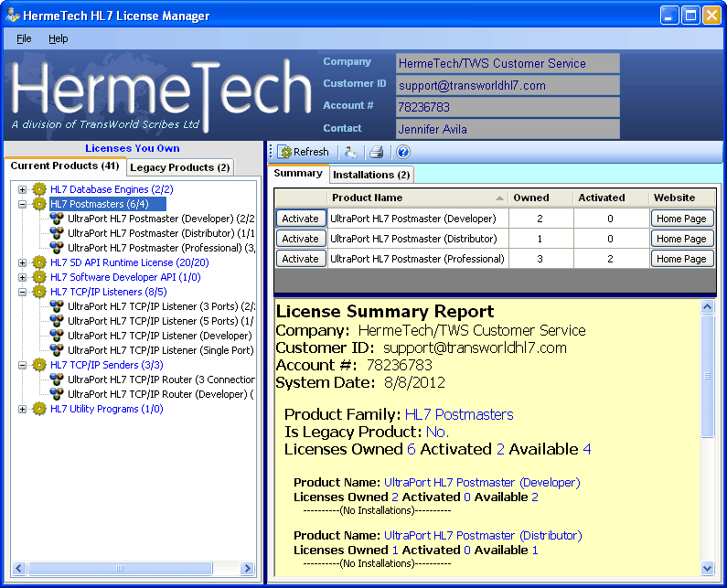Open help via blue question mark icon

402,152
